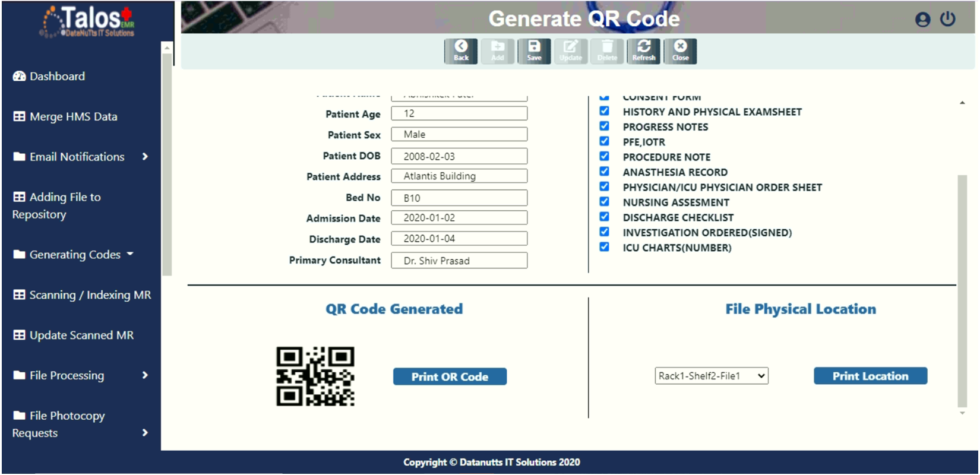980x475 pixels.
Task: Click the Adding File to Repository icon
Action: tap(19, 197)
